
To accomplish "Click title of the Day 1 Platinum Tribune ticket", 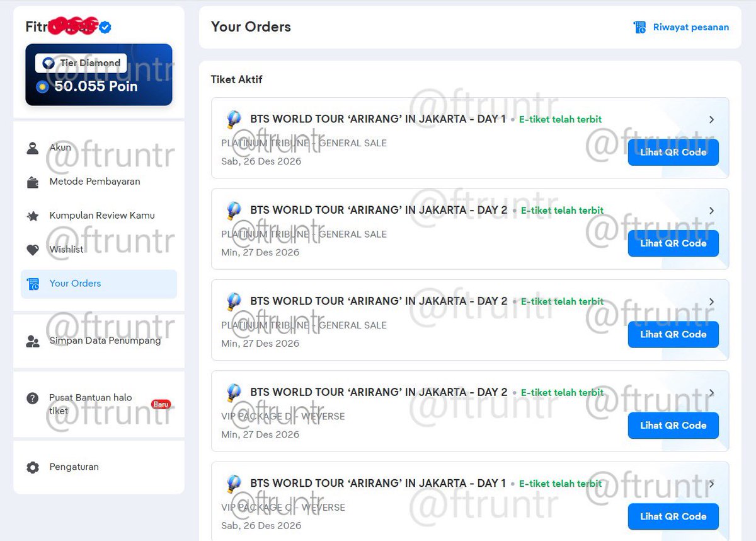I will (x=378, y=119).
